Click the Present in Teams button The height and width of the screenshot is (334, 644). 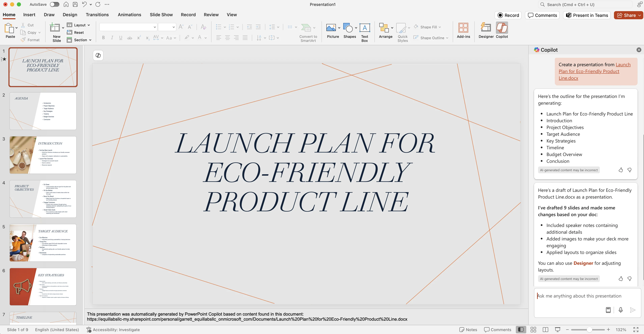587,15
